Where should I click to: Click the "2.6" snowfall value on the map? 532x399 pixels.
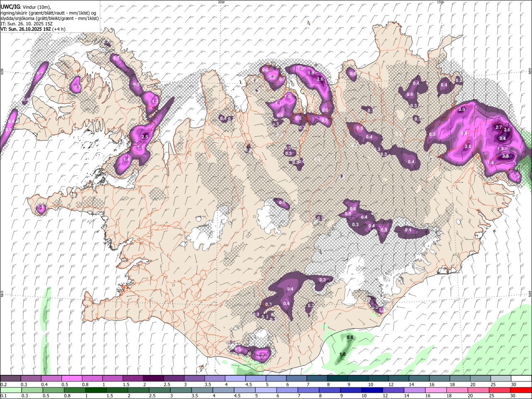coord(320,79)
